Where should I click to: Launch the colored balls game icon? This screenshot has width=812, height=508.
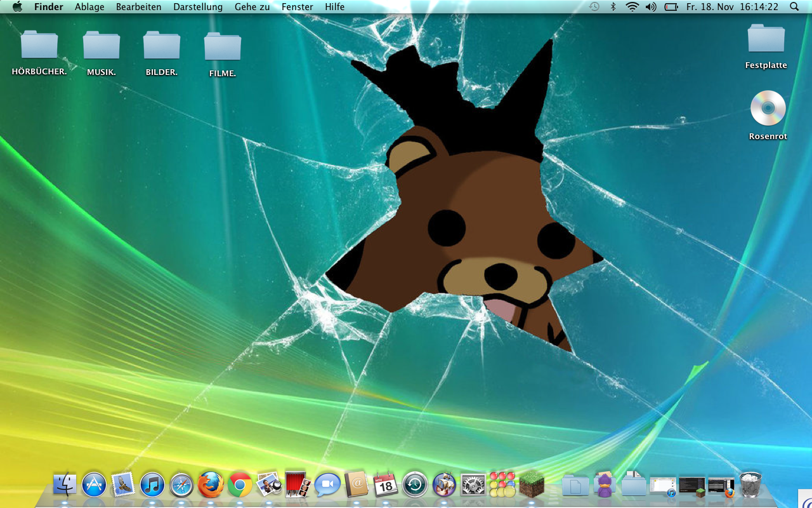pyautogui.click(x=502, y=485)
